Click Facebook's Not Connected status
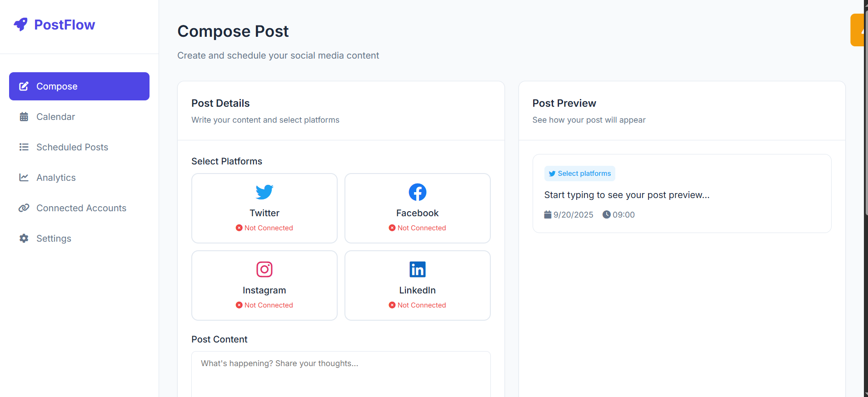Image resolution: width=868 pixels, height=397 pixels. [418, 228]
